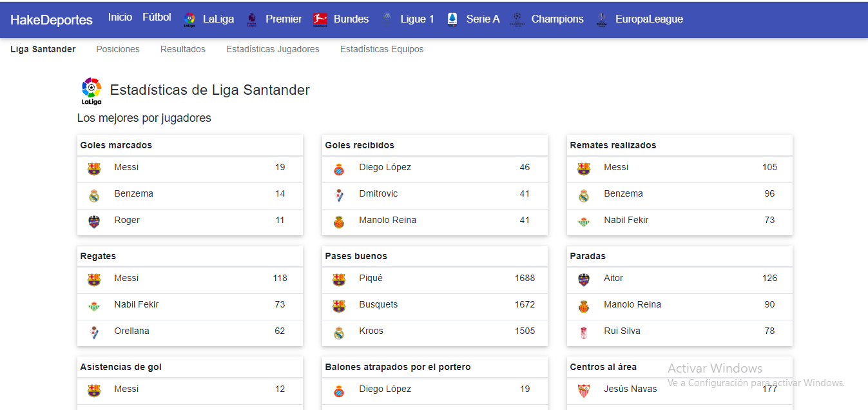Switch to the Resultados tab
The image size is (868, 410).
coord(183,49)
